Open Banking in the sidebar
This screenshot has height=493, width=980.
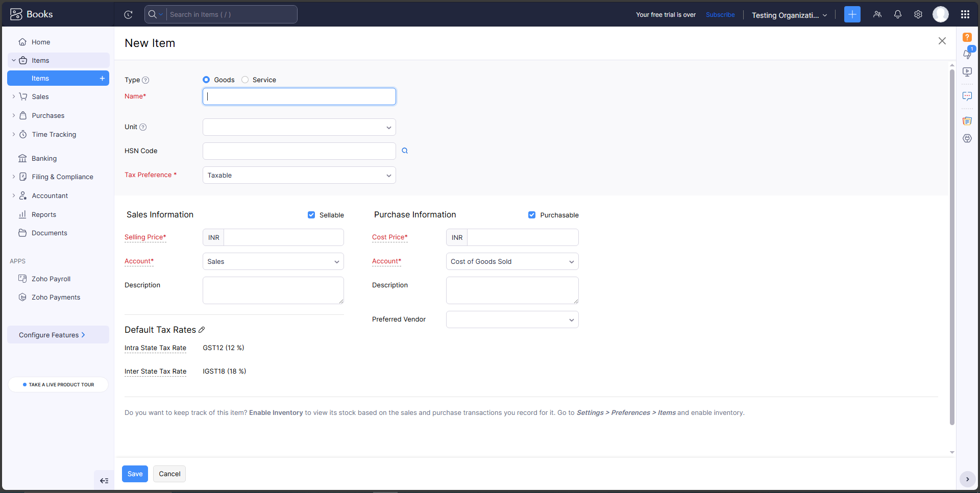(44, 158)
